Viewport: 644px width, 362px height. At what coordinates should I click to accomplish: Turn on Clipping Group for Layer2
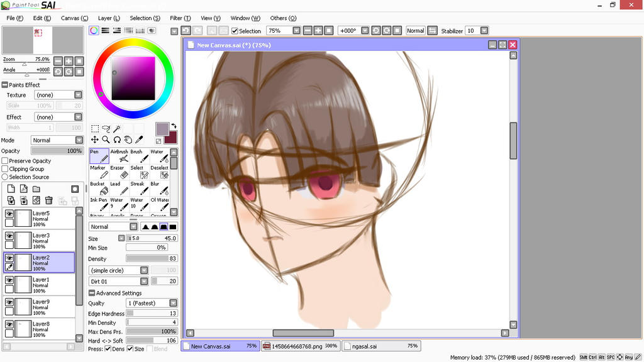coord(4,169)
